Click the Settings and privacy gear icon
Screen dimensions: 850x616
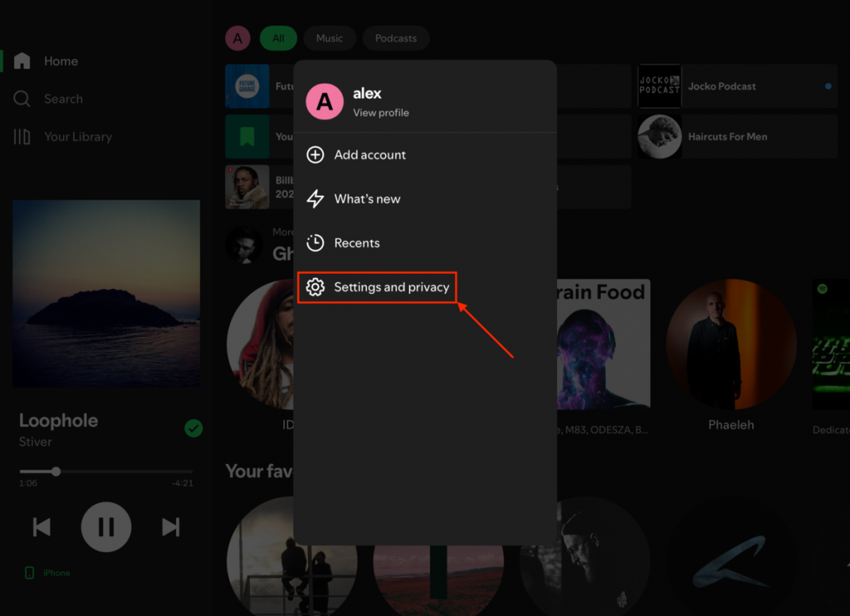tap(315, 287)
